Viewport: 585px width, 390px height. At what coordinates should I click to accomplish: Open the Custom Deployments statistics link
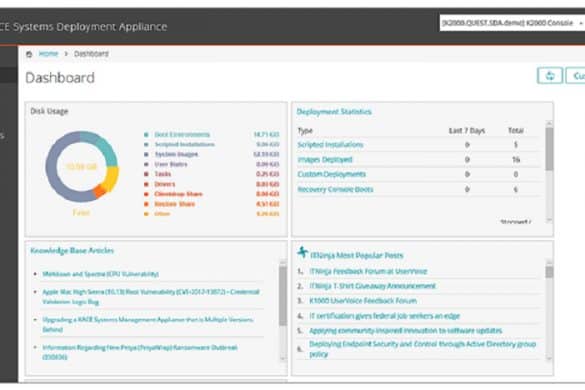pos(331,174)
